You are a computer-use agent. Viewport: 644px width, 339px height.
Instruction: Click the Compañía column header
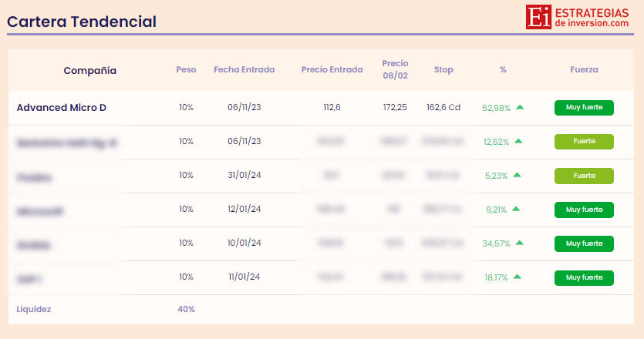[89, 70]
